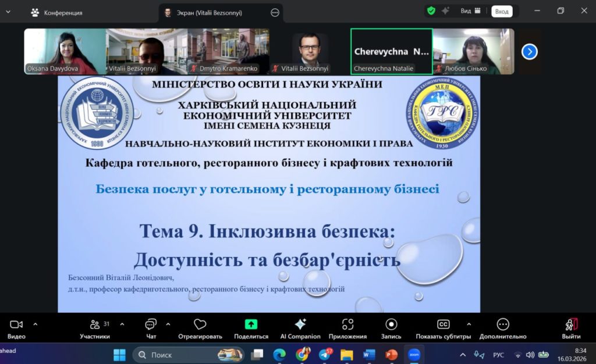Viewport: 596px width, 364px height.
Task: Open the Участники participants panel
Action: (95, 324)
